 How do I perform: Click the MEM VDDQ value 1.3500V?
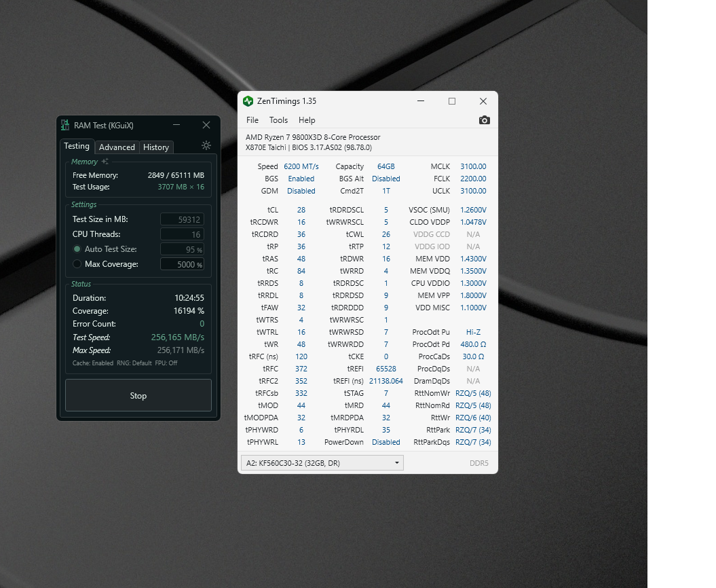tap(473, 271)
